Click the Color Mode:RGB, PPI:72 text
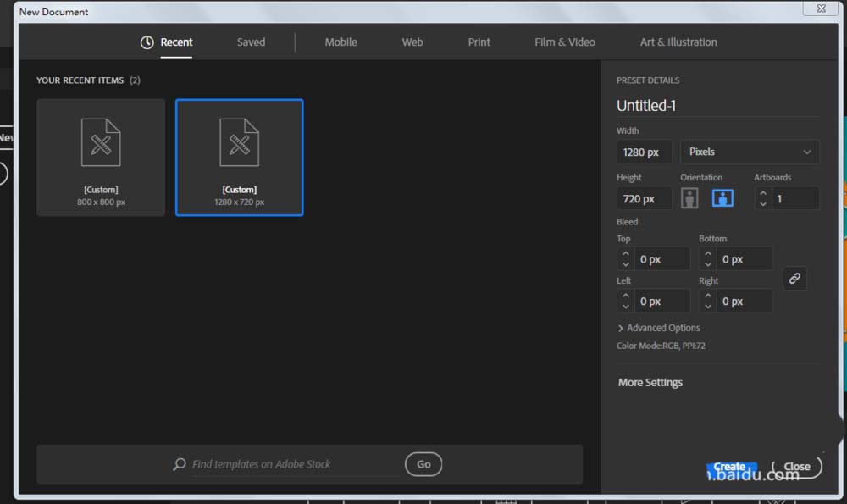This screenshot has height=504, width=847. coord(661,346)
